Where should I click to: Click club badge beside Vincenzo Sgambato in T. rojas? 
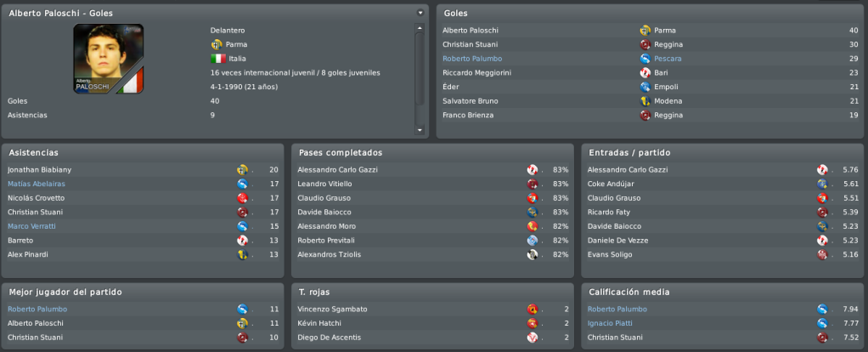pyautogui.click(x=532, y=309)
